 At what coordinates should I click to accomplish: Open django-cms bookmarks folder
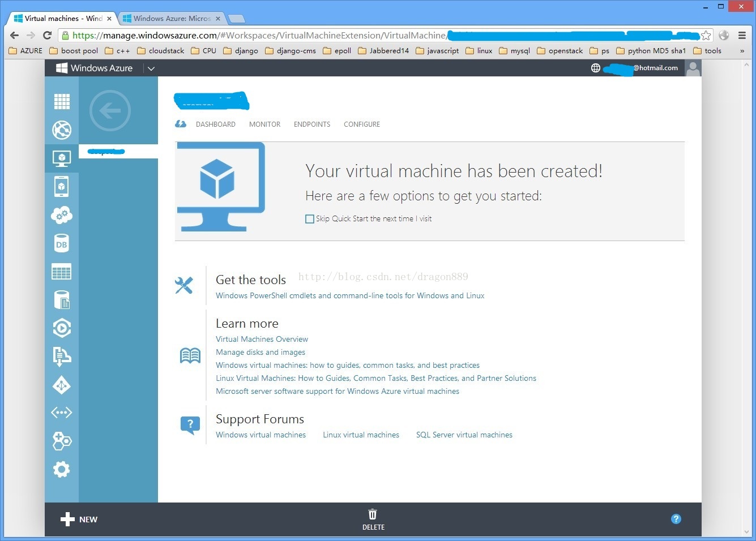tap(291, 51)
